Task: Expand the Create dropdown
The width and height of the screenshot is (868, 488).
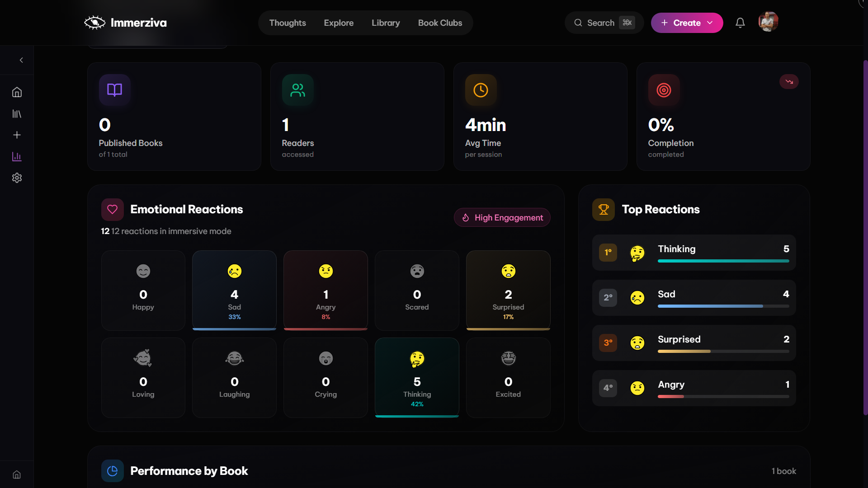Action: [687, 23]
